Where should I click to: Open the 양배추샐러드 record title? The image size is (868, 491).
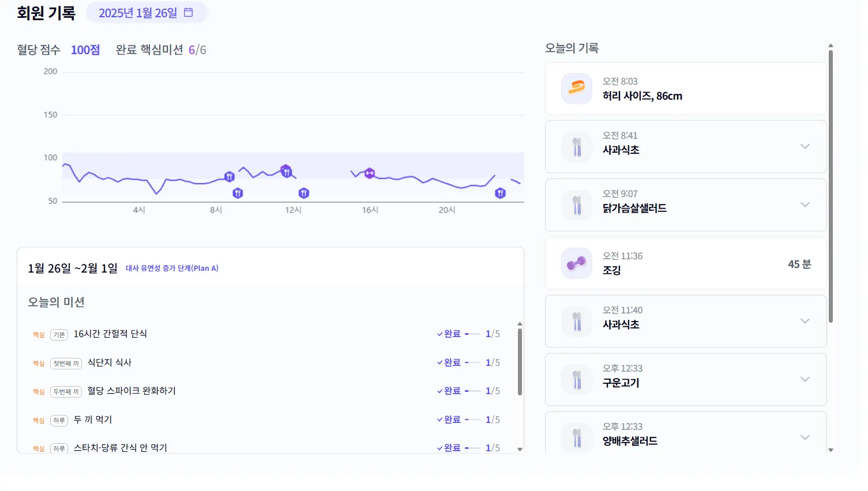coord(630,441)
